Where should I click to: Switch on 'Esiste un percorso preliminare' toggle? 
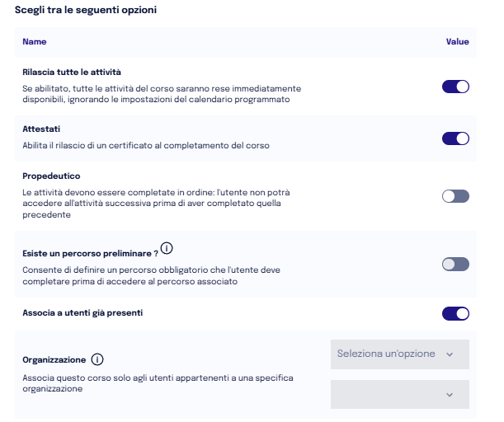[455, 265]
